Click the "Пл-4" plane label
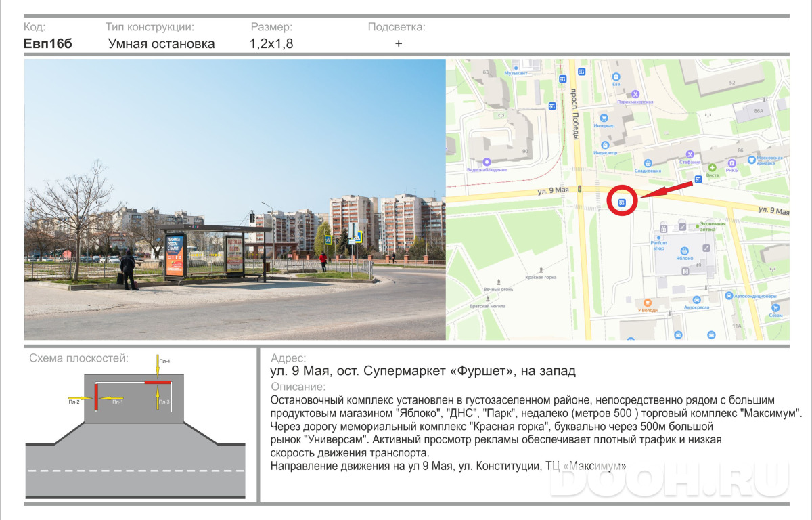Viewport: 812px width, 520px height. tap(164, 362)
